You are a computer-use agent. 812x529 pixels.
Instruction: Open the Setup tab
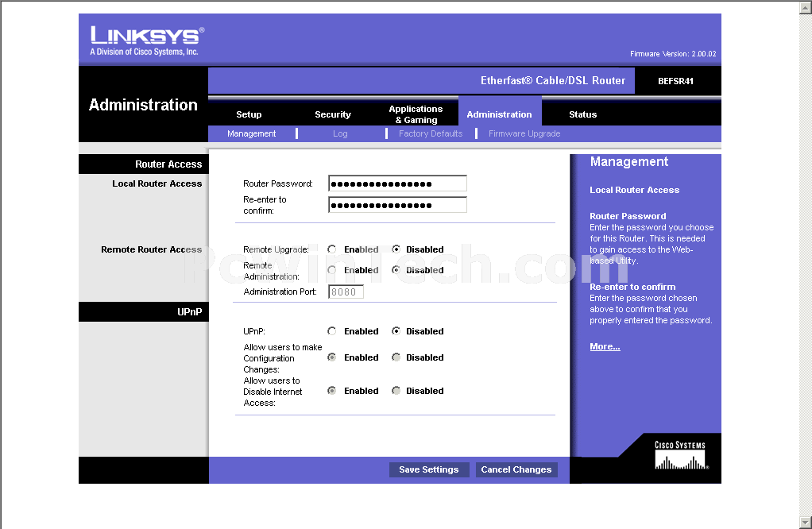(x=249, y=114)
